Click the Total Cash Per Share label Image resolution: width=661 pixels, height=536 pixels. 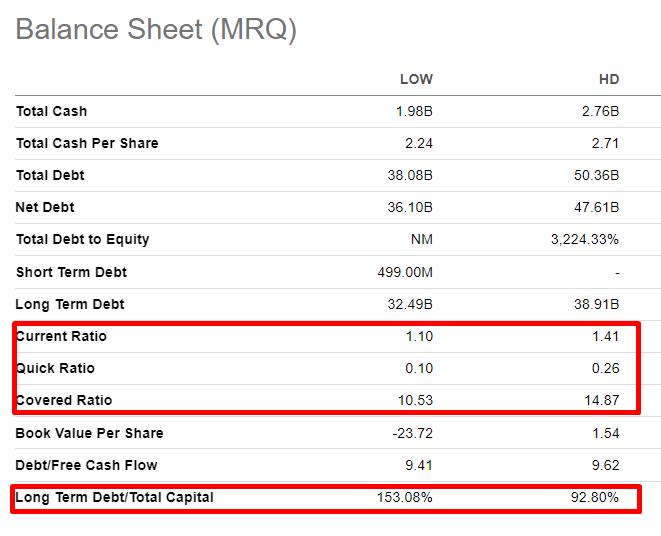[x=87, y=143]
